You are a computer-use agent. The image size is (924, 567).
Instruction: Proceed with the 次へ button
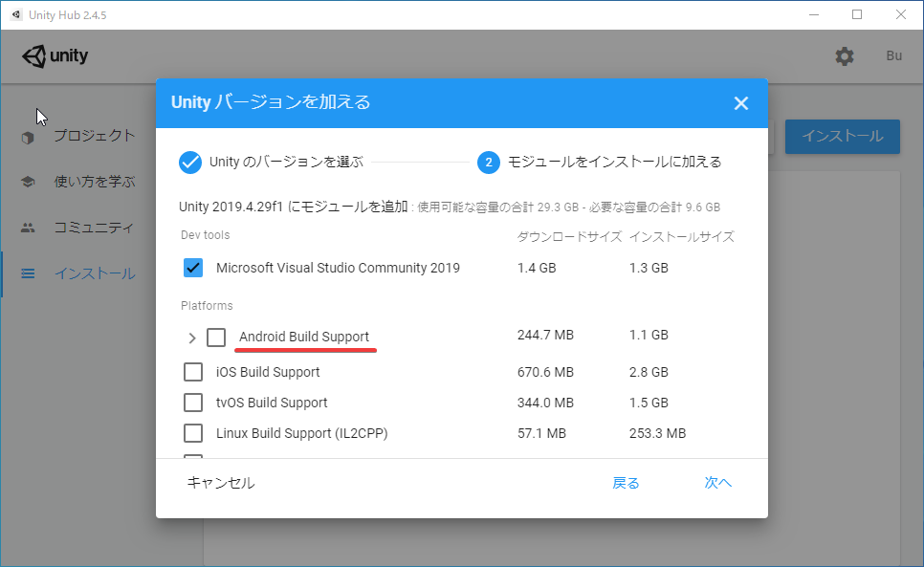tap(717, 483)
